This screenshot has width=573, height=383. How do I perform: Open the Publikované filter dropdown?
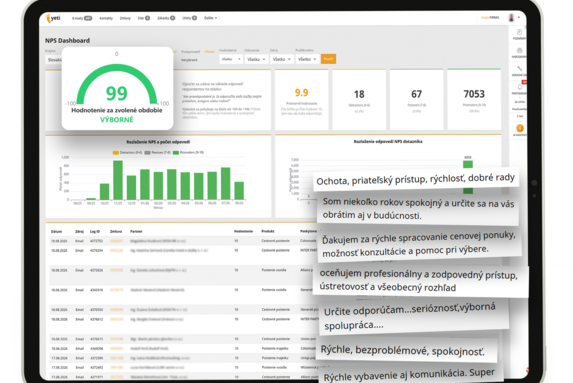pyautogui.click(x=307, y=59)
